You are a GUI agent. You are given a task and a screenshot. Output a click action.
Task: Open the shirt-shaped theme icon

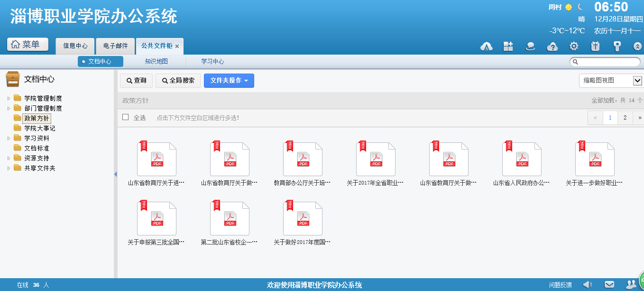[x=596, y=46]
